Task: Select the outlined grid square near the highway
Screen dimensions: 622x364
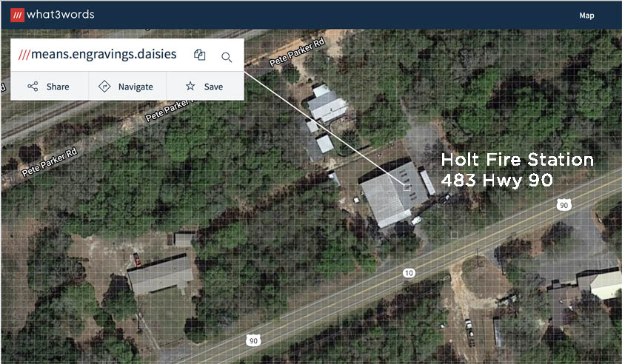Action: coord(455,235)
